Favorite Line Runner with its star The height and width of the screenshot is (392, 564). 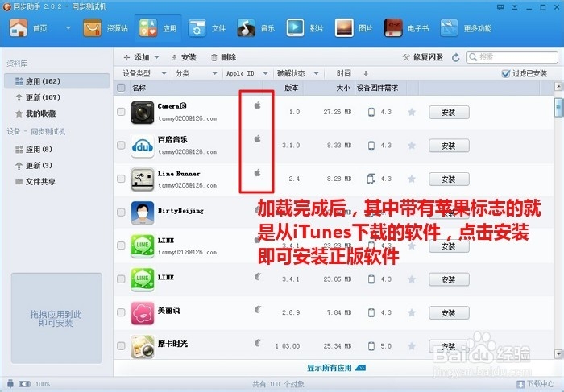click(412, 179)
